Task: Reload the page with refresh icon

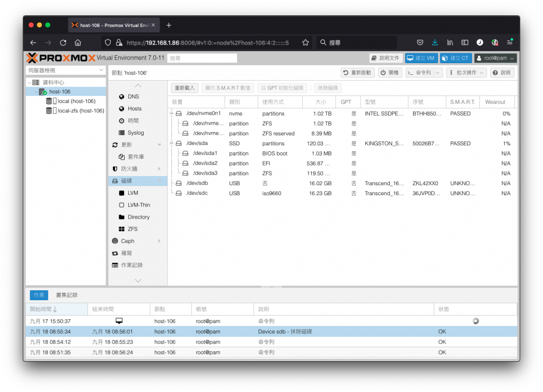Action: 63,42
